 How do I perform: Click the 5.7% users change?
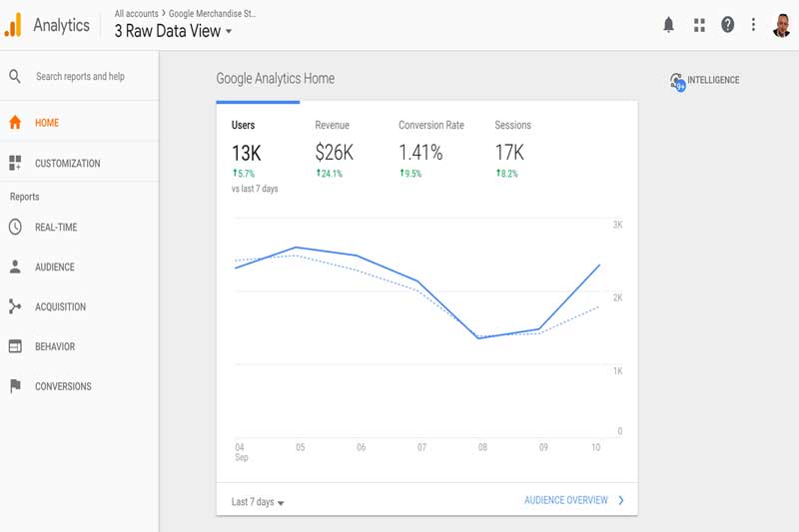[x=244, y=174]
